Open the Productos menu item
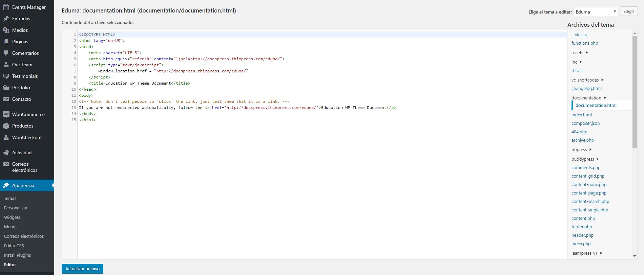644x275 pixels. 27,126
